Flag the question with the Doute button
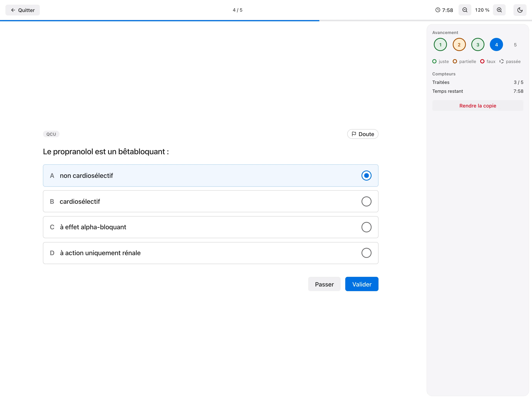 [x=363, y=134]
